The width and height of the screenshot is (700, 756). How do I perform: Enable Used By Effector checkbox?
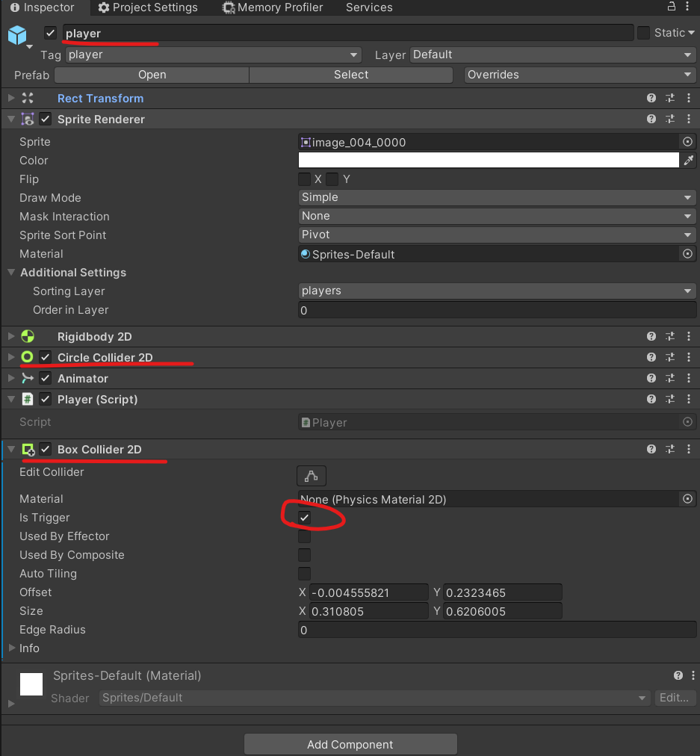(x=304, y=536)
